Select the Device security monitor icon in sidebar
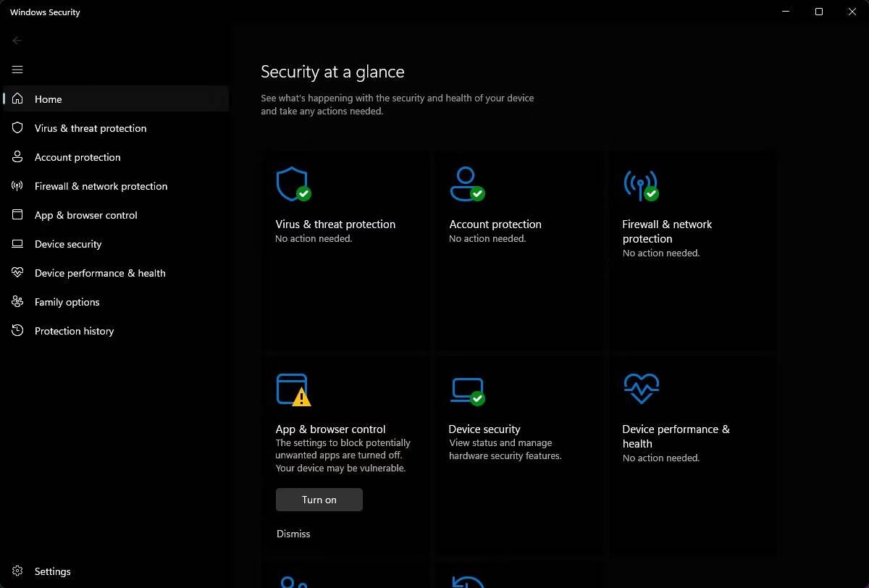This screenshot has width=869, height=588. (17, 244)
